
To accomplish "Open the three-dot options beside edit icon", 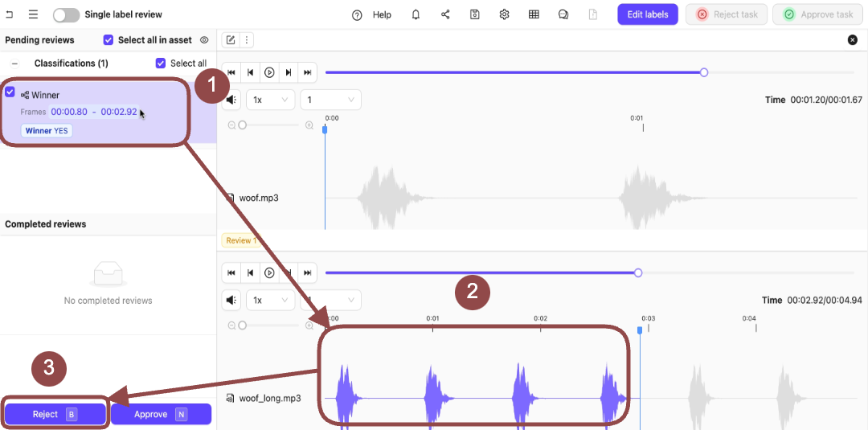I will coord(247,40).
